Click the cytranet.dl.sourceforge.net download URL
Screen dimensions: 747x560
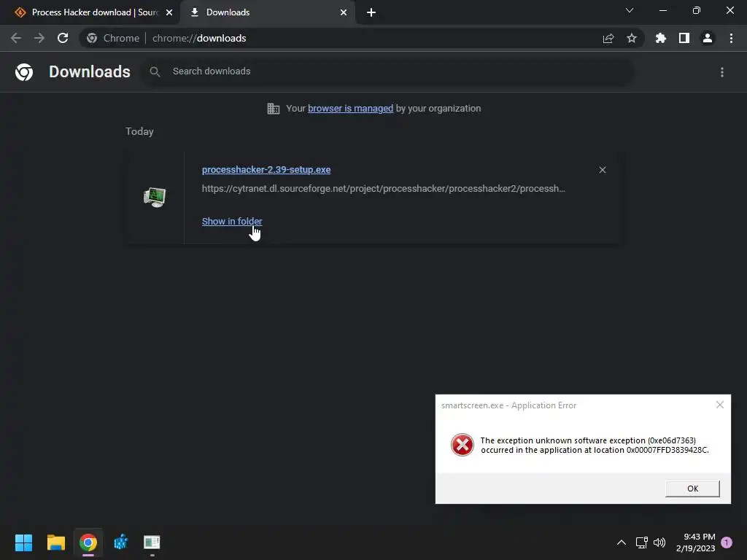tap(384, 189)
